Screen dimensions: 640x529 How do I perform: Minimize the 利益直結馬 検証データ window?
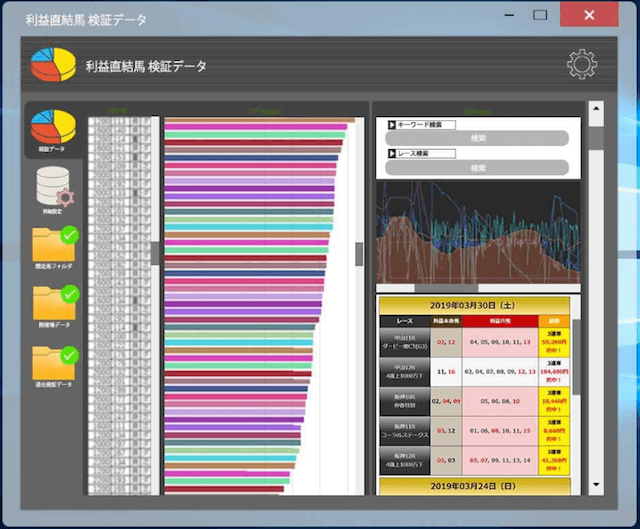(x=509, y=15)
